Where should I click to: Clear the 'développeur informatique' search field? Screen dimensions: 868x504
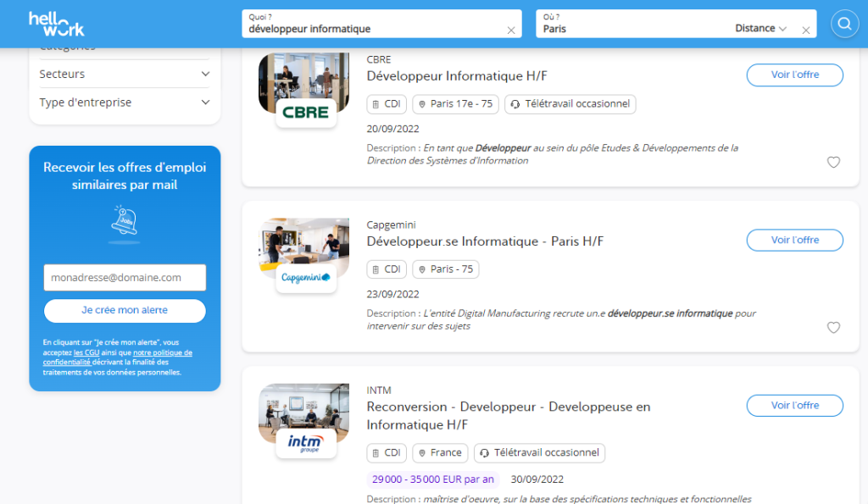tap(511, 30)
